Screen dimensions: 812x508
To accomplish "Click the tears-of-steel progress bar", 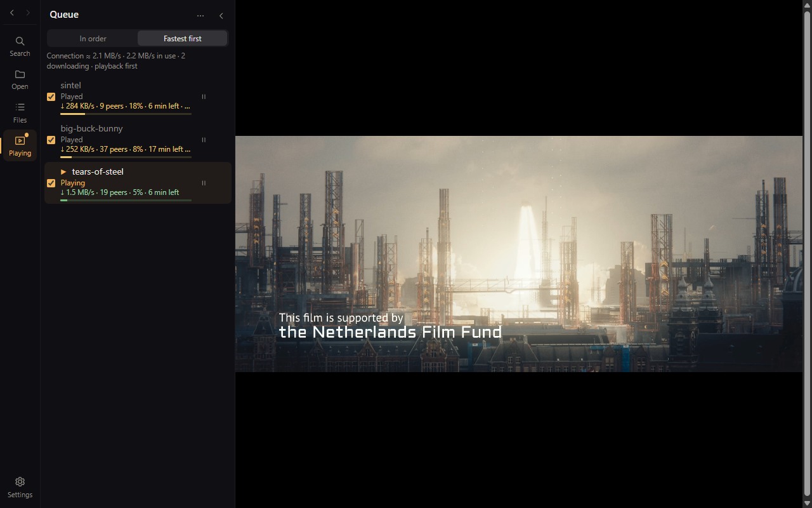I will coord(126,200).
